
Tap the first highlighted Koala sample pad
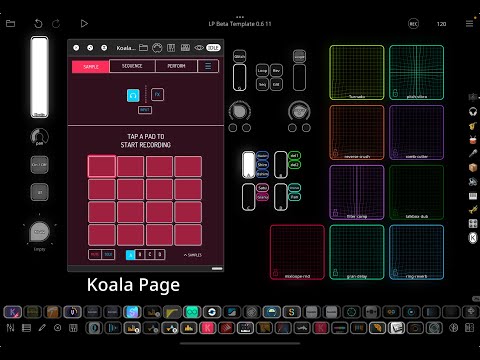tap(102, 166)
